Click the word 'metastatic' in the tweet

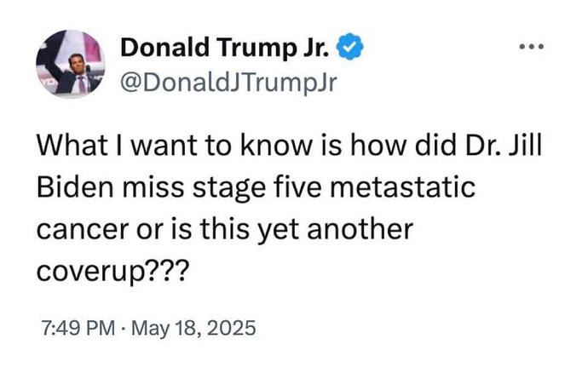[403, 187]
